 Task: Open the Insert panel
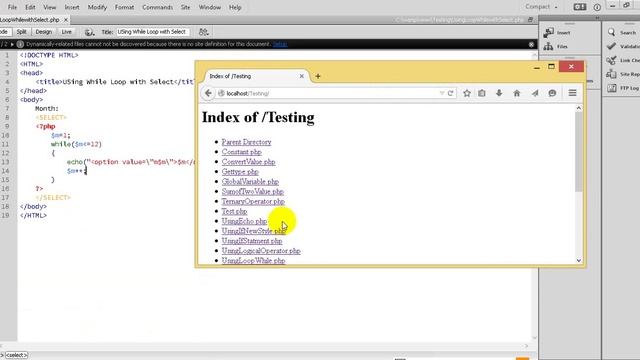[557, 33]
